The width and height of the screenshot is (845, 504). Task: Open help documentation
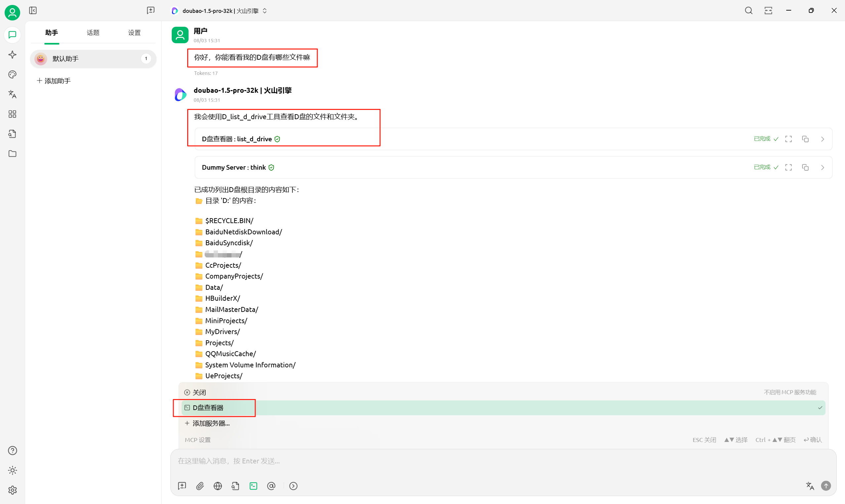point(12,450)
